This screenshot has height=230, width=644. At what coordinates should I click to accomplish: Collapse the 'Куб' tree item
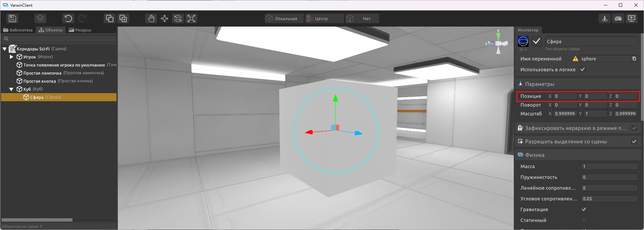[11, 89]
